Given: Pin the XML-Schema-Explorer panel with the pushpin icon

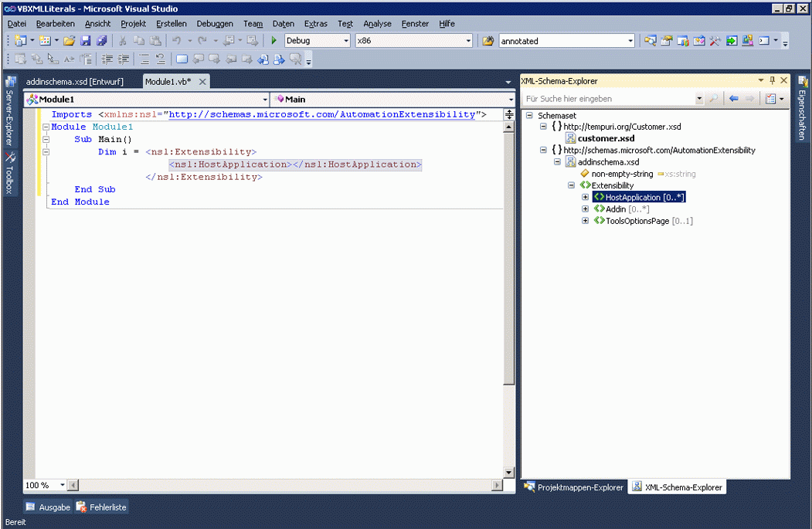Looking at the screenshot, I should [772, 80].
